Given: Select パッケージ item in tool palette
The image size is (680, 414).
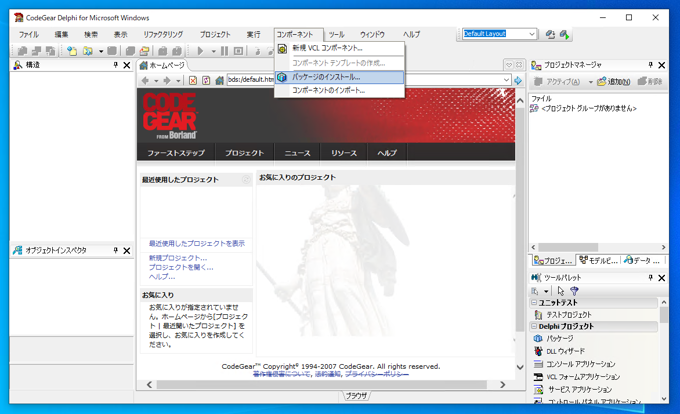Looking at the screenshot, I should (553, 338).
